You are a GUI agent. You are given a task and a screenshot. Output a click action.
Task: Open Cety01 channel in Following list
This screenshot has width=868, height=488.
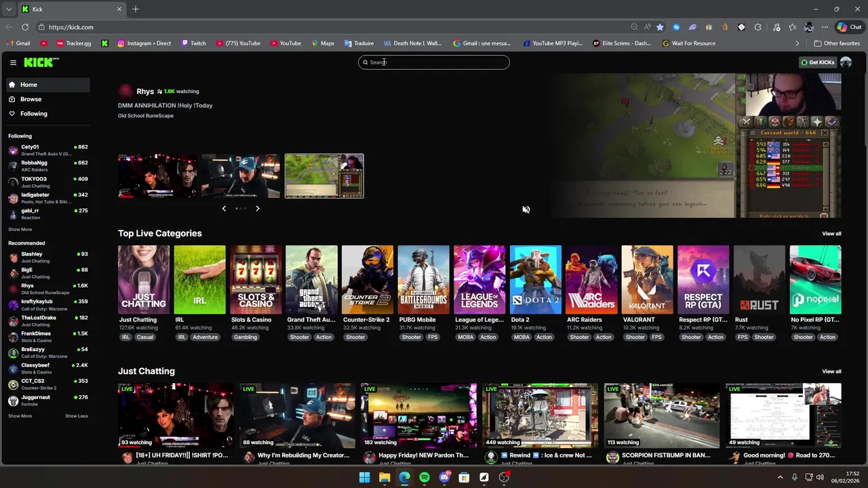click(x=47, y=150)
